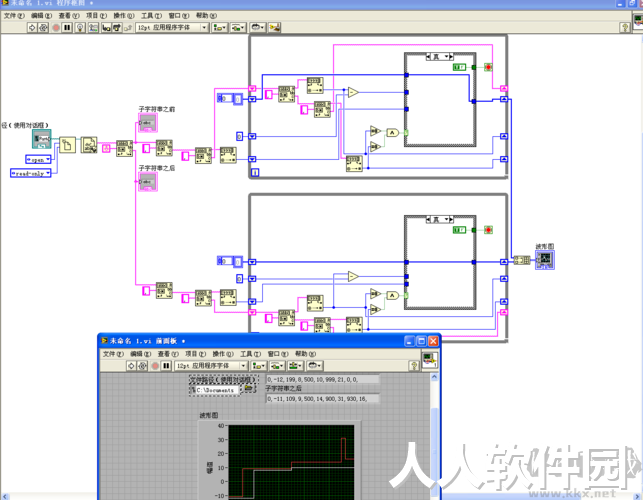
Task: Click the file path input field
Action: point(217,390)
